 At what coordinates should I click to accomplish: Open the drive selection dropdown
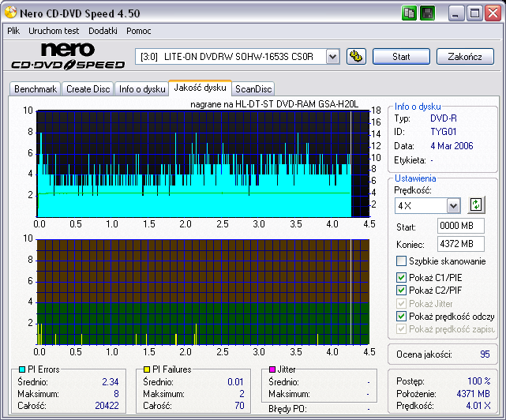332,57
